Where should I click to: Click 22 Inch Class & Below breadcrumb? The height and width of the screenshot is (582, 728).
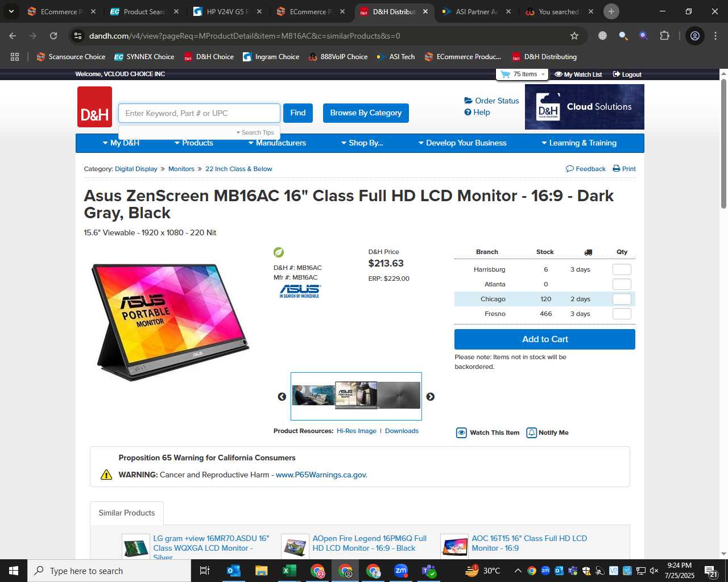[239, 169]
